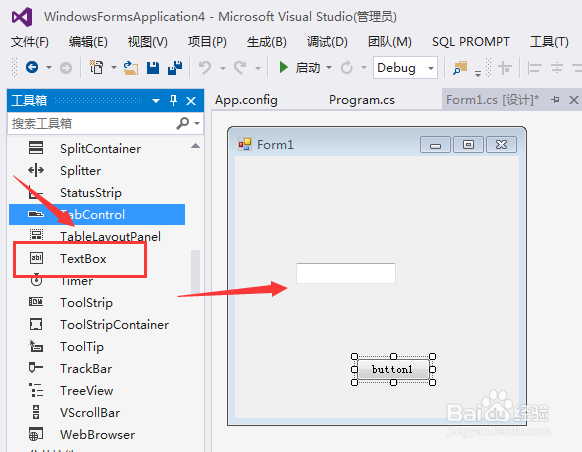Viewport: 582px width, 452px height.
Task: Click the TextBox control icon
Action: pos(36,258)
